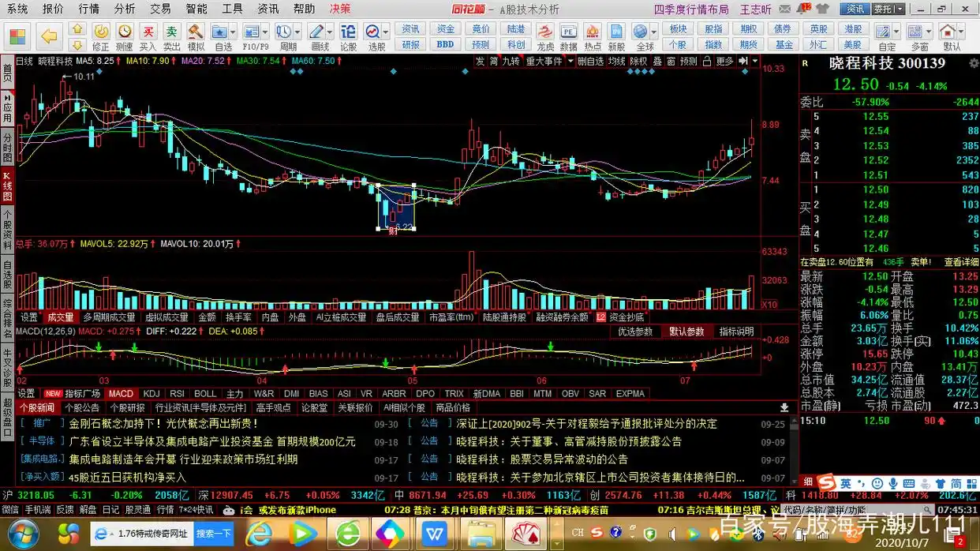Toggle the chart lock icon
Image resolution: width=980 pixels, height=551 pixels.
click(x=707, y=61)
